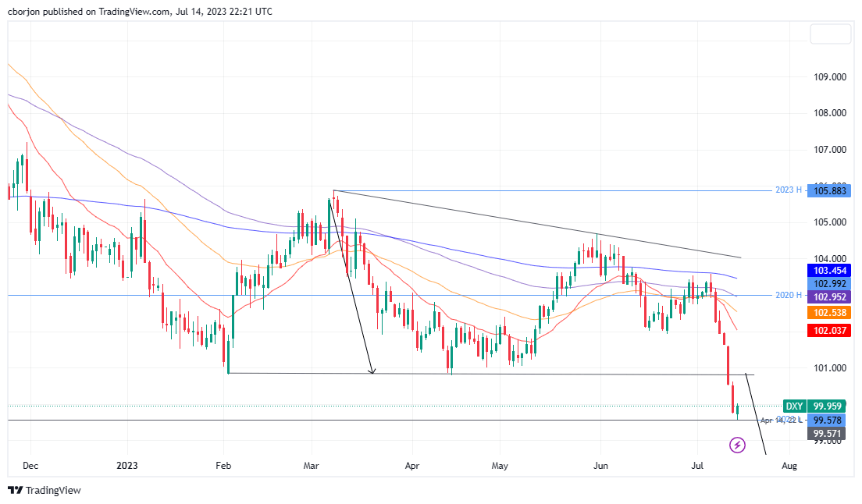Click the cborjon published header text
The width and height of the screenshot is (862, 504).
[x=141, y=11]
